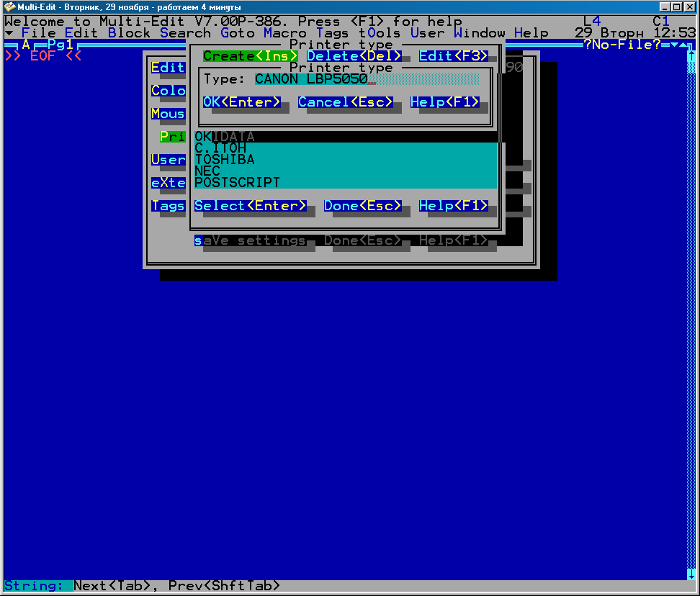The width and height of the screenshot is (700, 596).
Task: Open the Goto menu
Action: pos(238,33)
